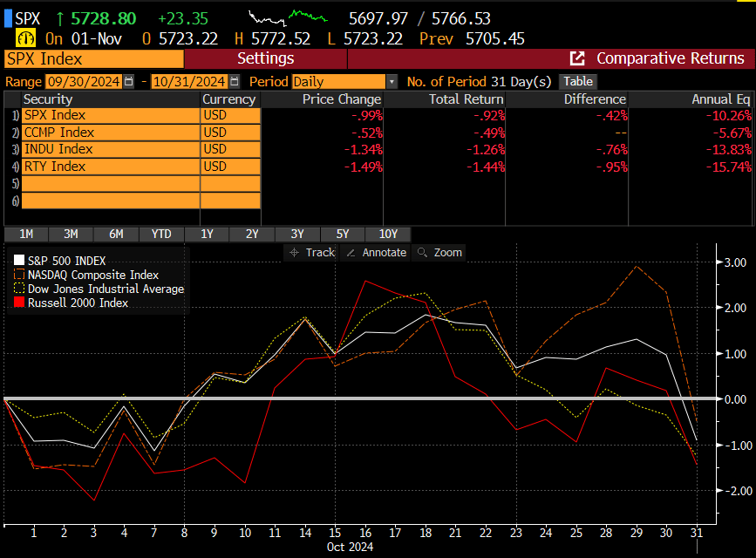Image resolution: width=756 pixels, height=558 pixels.
Task: Click the CCMP Index security field
Action: pos(111,133)
